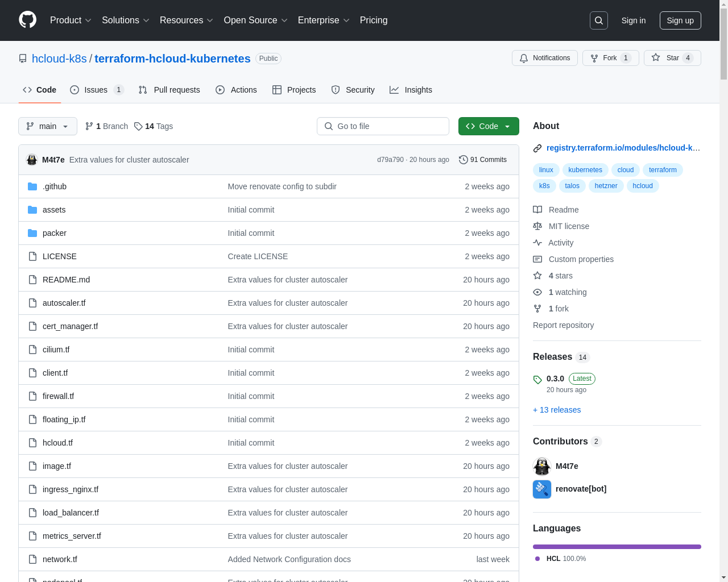Click the repository icon beside hcloud-k8s

23,59
